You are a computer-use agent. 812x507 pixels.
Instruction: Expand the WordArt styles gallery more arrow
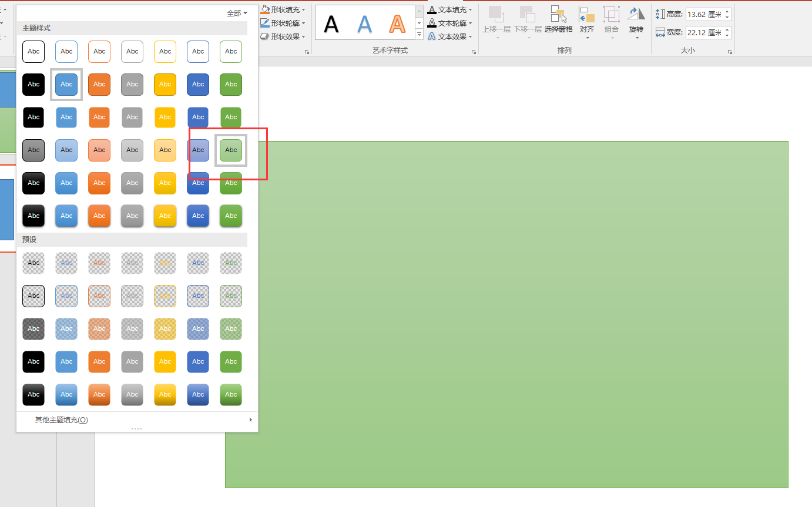coord(419,35)
